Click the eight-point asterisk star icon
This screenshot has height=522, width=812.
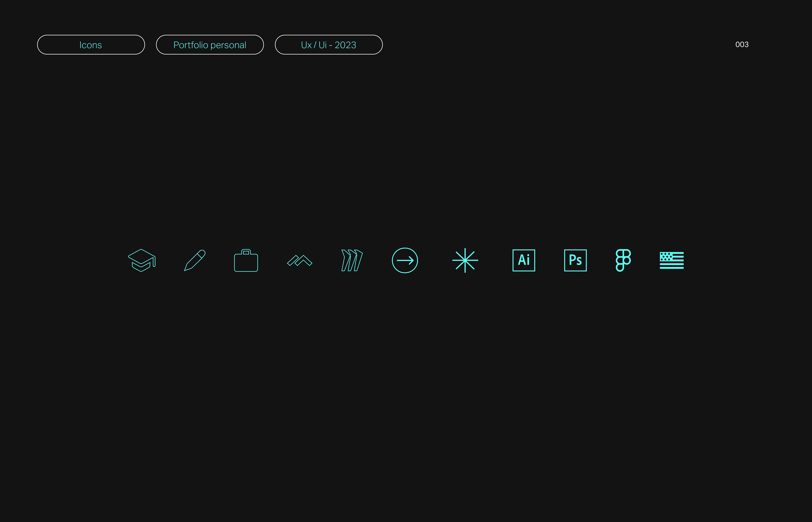(x=465, y=260)
